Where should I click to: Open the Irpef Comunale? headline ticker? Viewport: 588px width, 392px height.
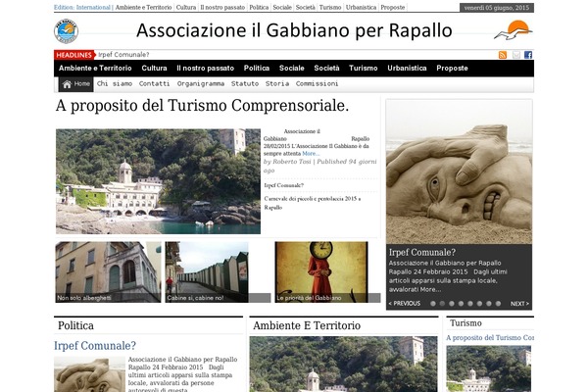coord(123,55)
